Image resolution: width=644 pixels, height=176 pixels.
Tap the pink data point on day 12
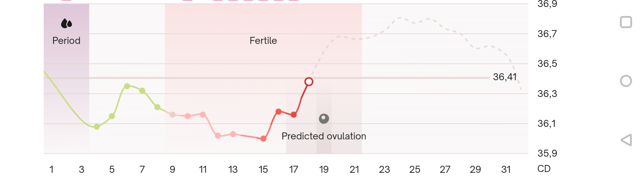click(218, 136)
